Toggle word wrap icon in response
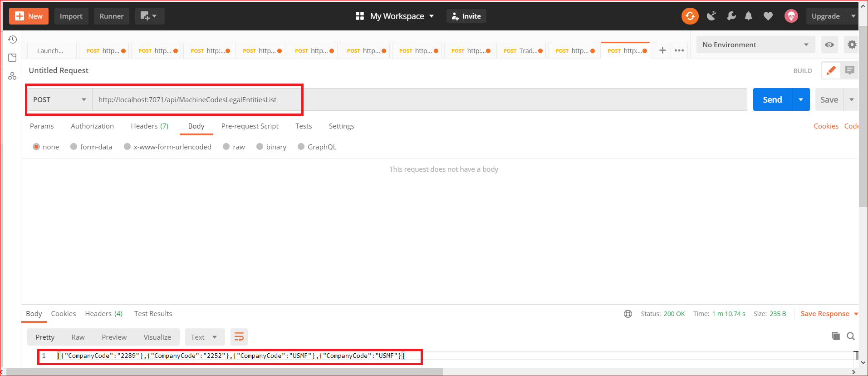This screenshot has height=376, width=868. [x=239, y=337]
